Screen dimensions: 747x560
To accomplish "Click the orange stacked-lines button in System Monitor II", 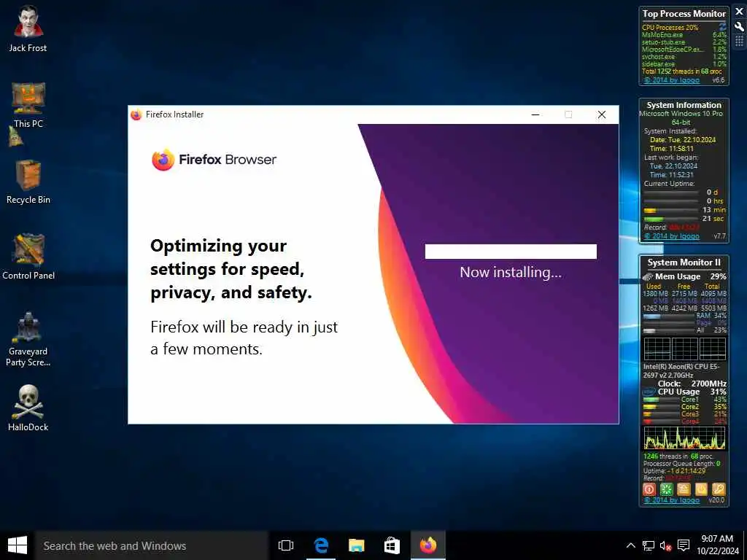I will coord(684,489).
